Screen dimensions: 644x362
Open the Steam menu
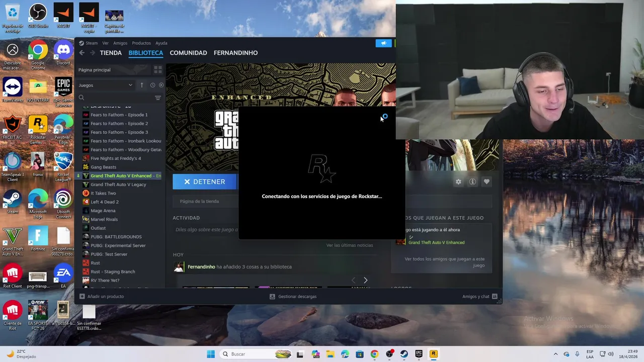[92, 43]
